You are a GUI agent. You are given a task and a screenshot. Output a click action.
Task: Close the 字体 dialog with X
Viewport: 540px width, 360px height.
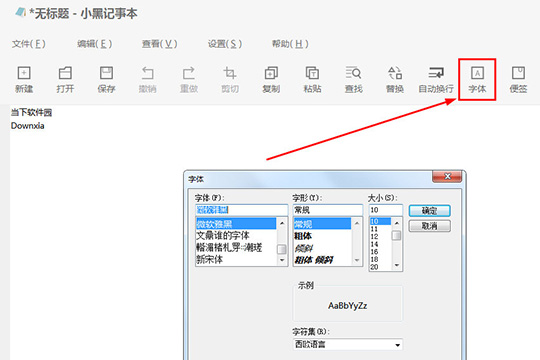point(447,176)
